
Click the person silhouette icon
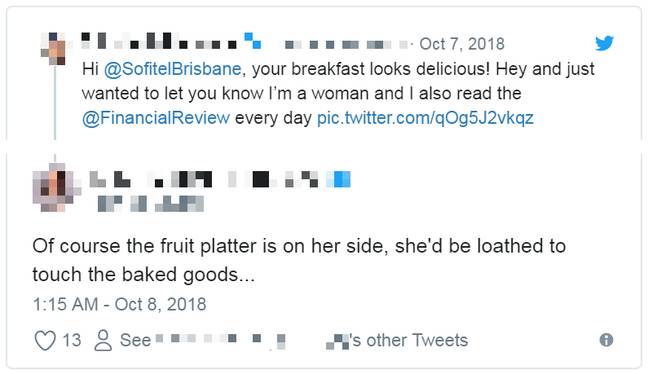click(x=103, y=340)
